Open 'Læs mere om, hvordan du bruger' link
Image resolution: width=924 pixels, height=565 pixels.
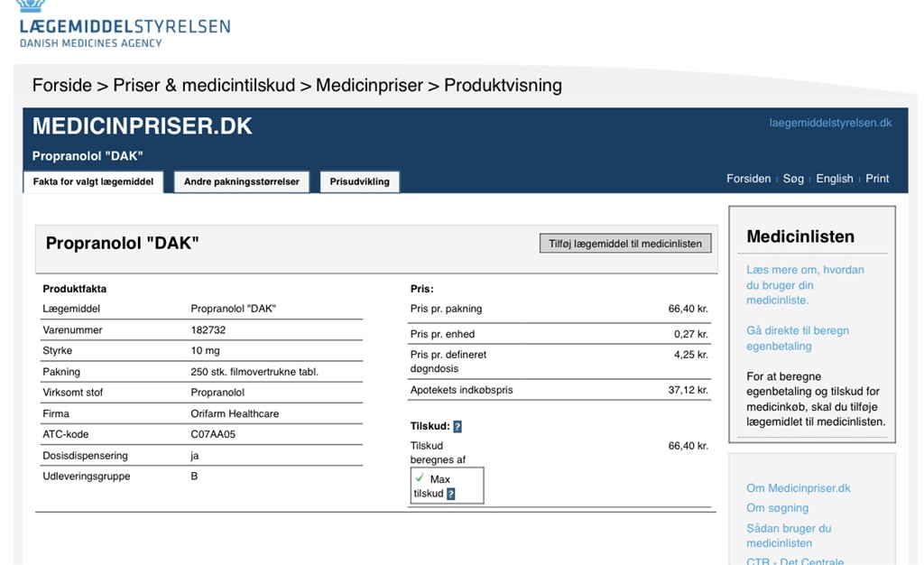(x=805, y=285)
